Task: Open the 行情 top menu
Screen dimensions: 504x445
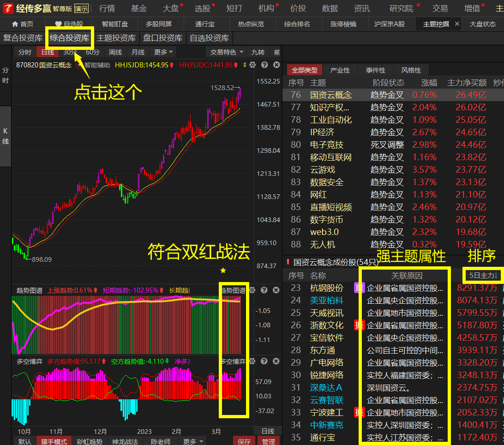Action: [107, 8]
